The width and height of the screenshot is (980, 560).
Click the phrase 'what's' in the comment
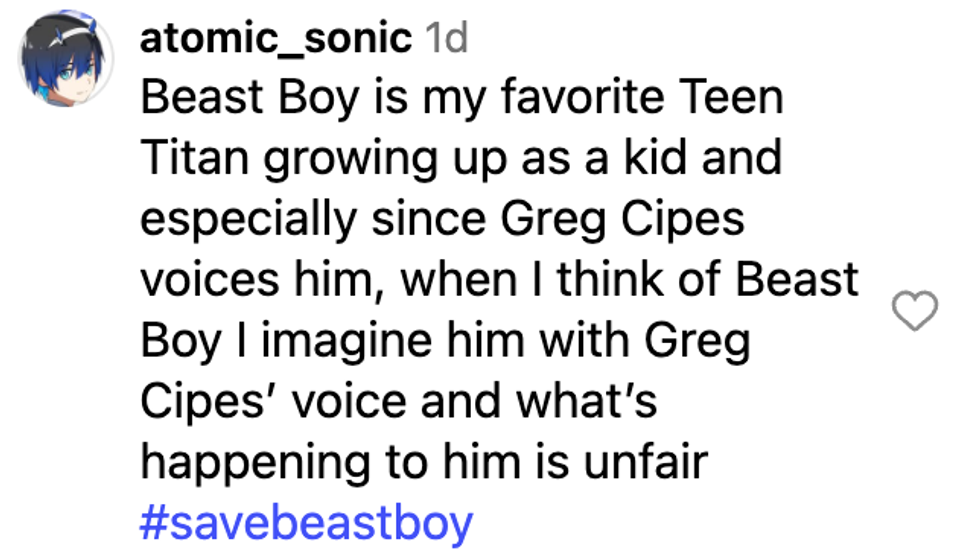point(587,403)
